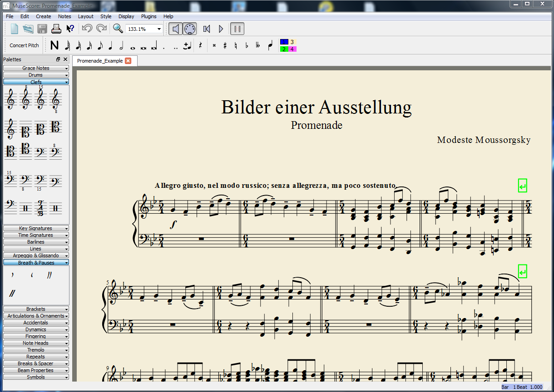Close the Promenade_Example tab
The image size is (554, 392).
pos(128,61)
